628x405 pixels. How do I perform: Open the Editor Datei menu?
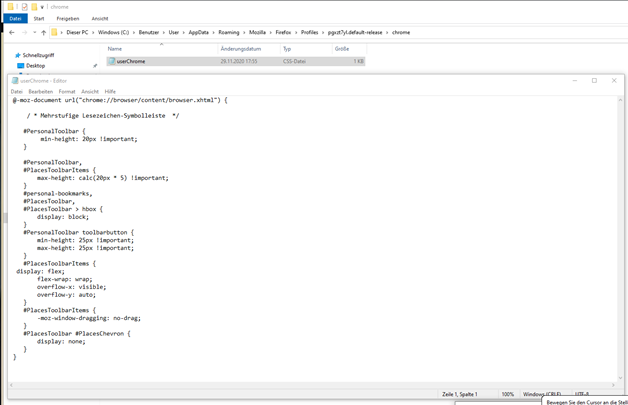(16, 91)
